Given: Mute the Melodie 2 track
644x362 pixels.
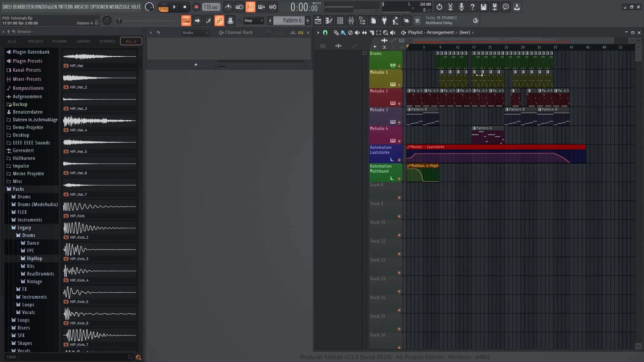Looking at the screenshot, I should coord(399,104).
